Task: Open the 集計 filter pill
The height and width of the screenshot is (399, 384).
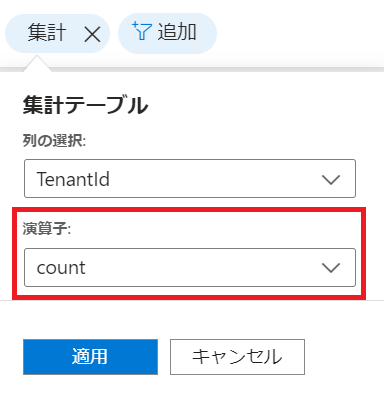Action: 57,33
